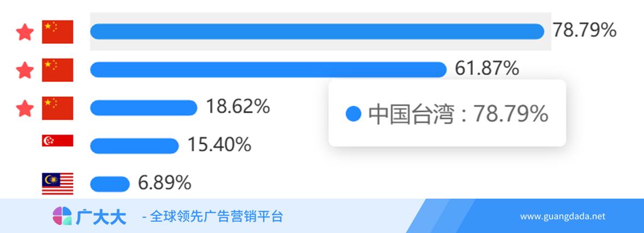Select the highlighted 78.79% blue bar
The height and width of the screenshot is (233, 644).
pyautogui.click(x=317, y=32)
